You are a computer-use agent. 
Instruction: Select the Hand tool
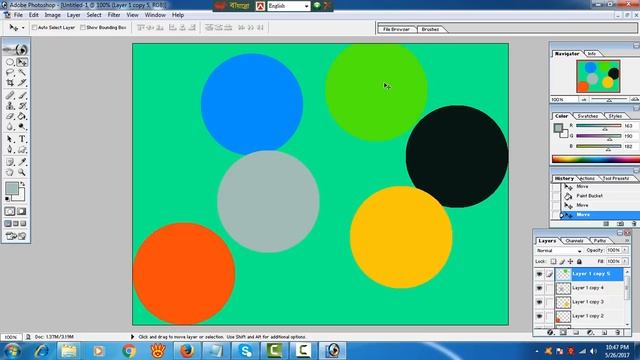point(10,172)
